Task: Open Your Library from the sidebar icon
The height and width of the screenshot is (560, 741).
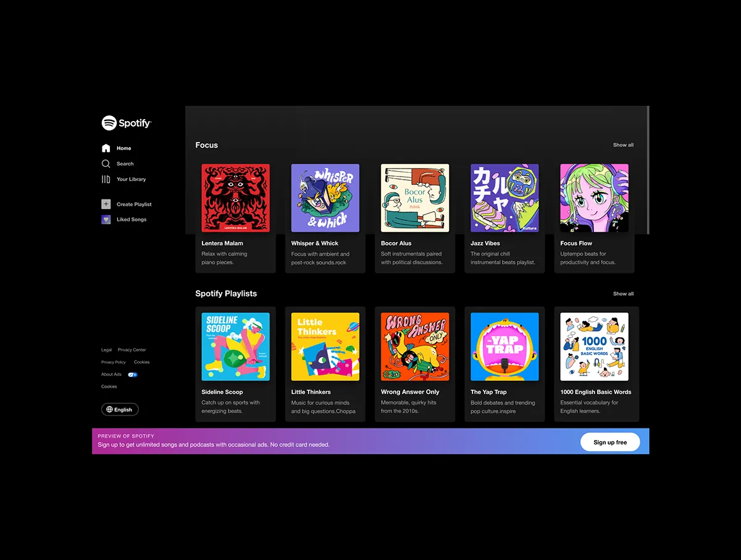Action: [106, 179]
